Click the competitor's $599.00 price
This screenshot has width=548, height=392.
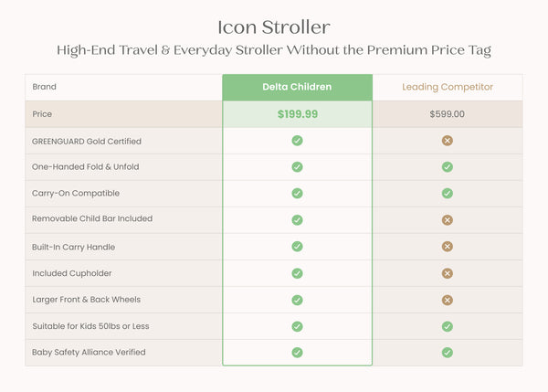pyautogui.click(x=447, y=114)
